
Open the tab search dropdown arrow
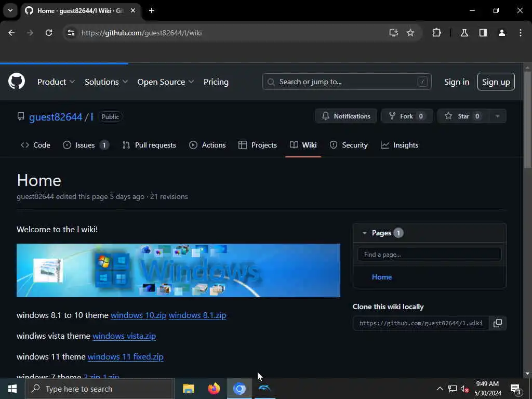[10, 10]
